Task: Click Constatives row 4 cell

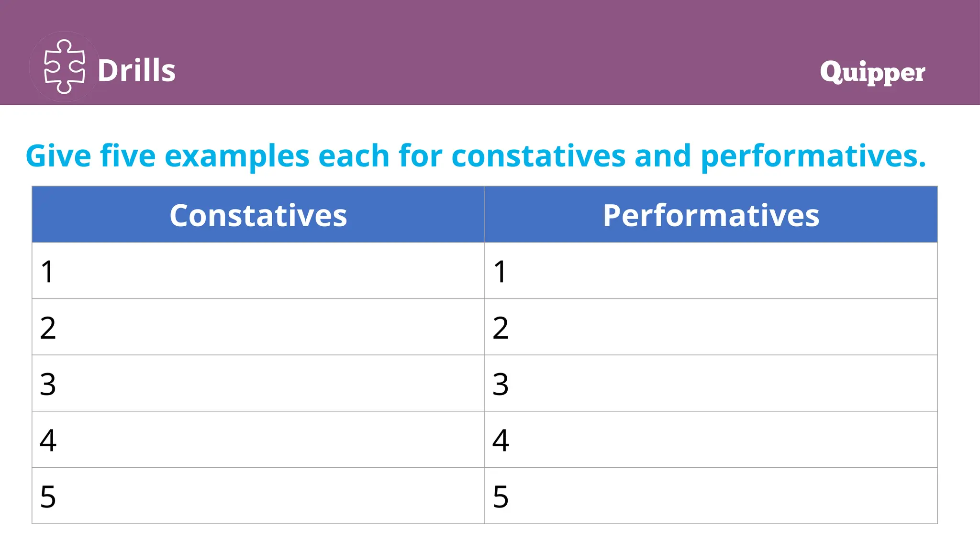Action: coord(258,440)
